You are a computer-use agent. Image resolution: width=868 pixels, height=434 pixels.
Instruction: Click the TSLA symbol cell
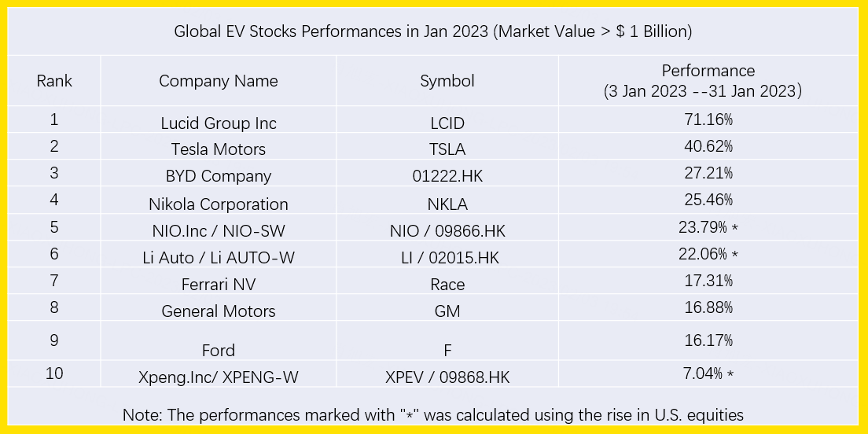pos(447,149)
